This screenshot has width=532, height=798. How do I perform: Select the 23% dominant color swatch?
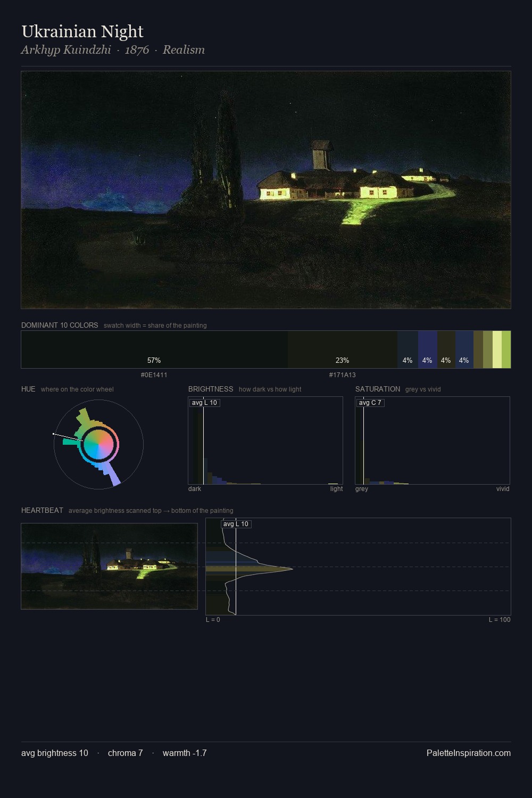[x=343, y=350]
